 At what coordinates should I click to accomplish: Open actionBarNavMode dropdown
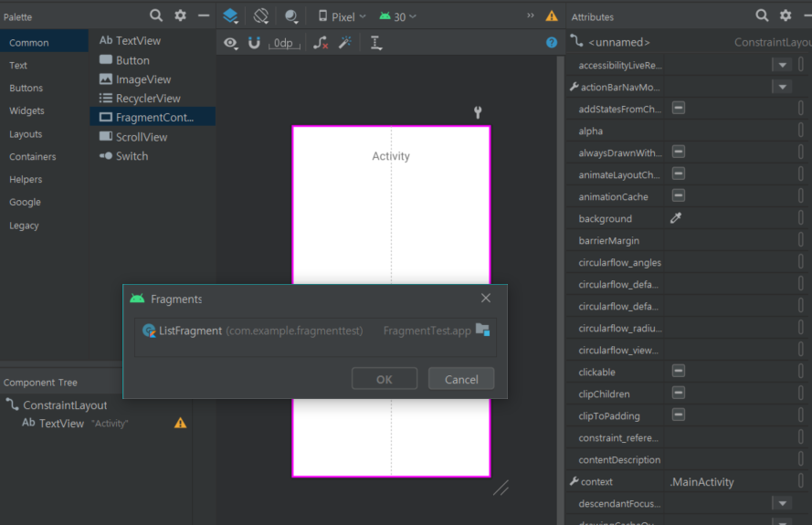783,87
